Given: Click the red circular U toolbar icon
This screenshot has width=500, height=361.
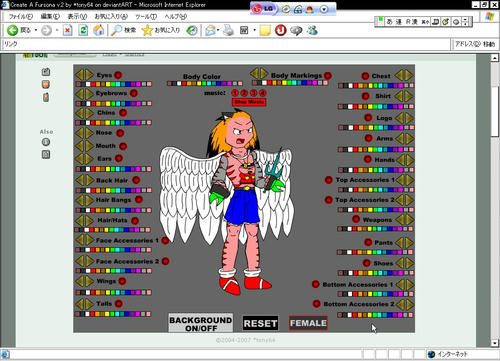Looking at the screenshot, I should (280, 31).
